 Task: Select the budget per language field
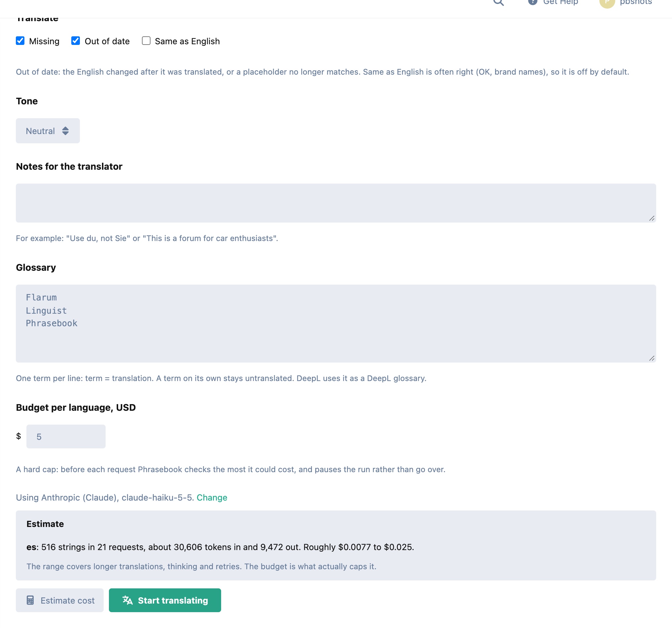(x=66, y=436)
